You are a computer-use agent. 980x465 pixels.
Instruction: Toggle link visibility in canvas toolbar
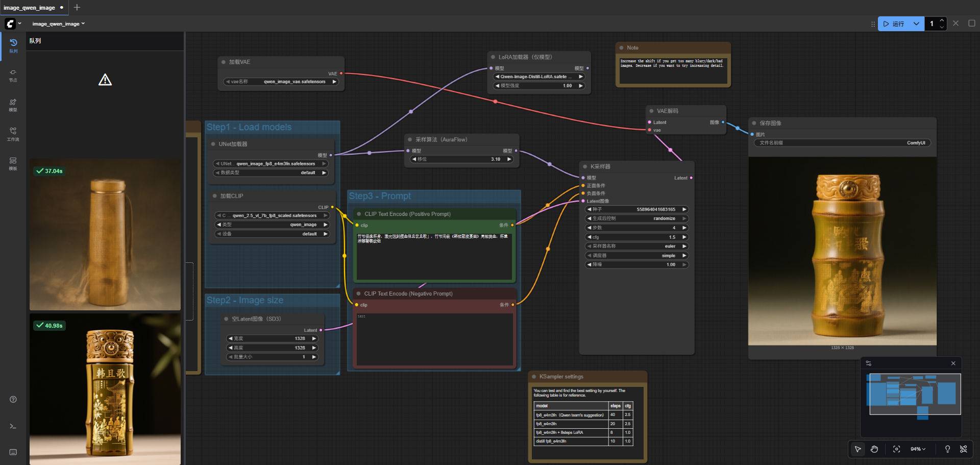point(964,449)
